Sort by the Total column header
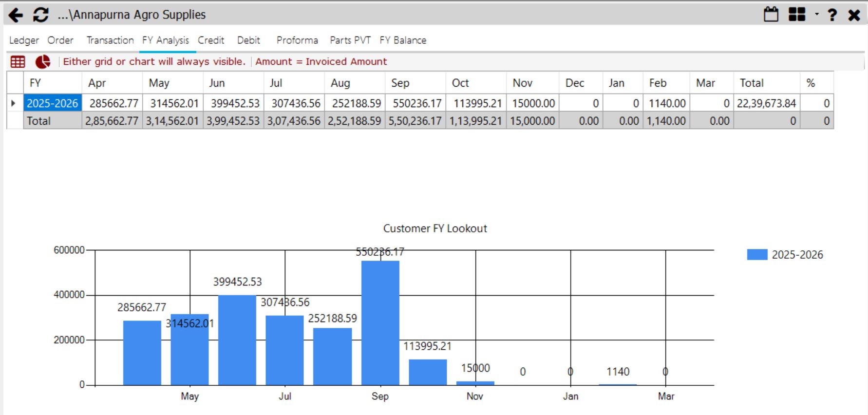The image size is (868, 415). (x=767, y=83)
